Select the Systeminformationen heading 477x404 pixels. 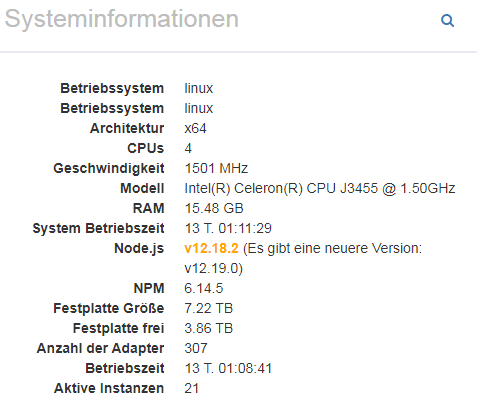point(122,19)
